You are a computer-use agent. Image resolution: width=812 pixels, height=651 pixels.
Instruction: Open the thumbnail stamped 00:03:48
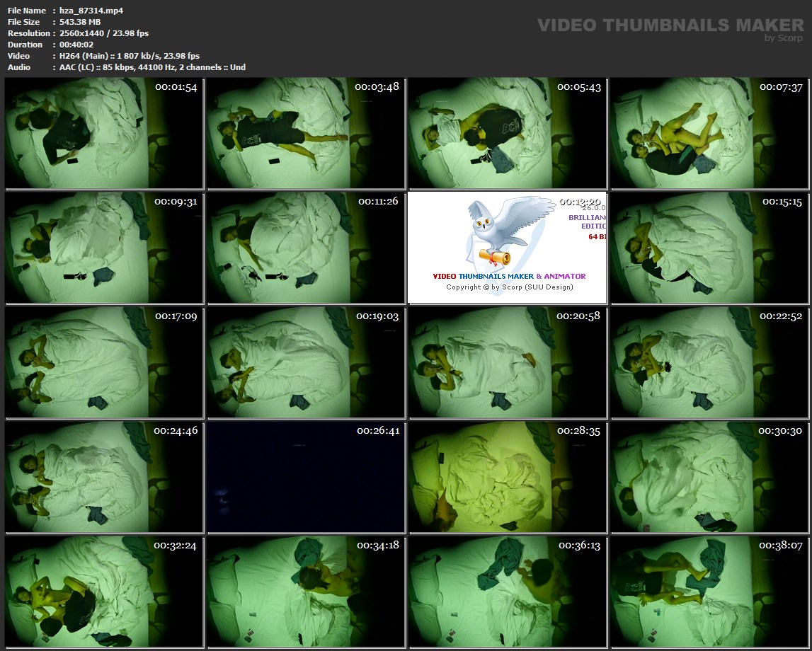(x=306, y=133)
